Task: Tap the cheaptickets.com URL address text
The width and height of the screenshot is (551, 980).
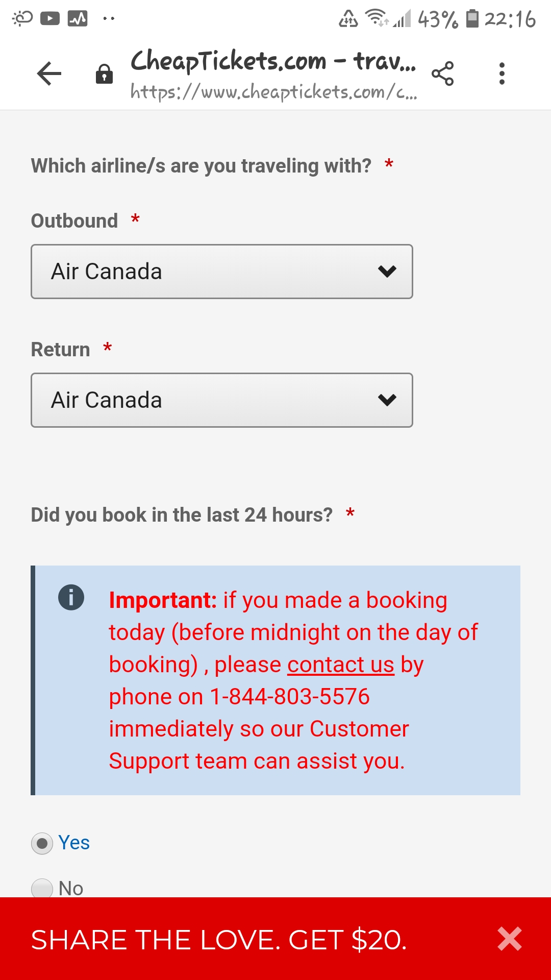Action: coord(273,92)
